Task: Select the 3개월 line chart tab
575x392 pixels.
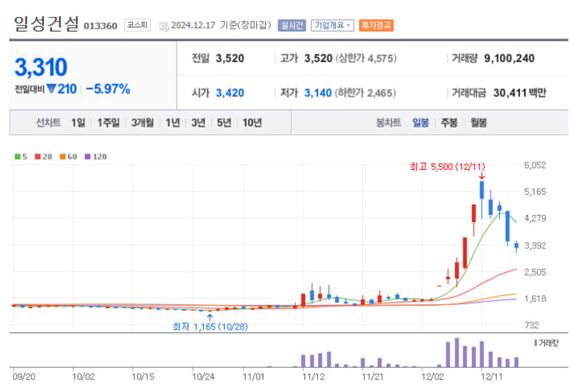Action: pyautogui.click(x=142, y=122)
